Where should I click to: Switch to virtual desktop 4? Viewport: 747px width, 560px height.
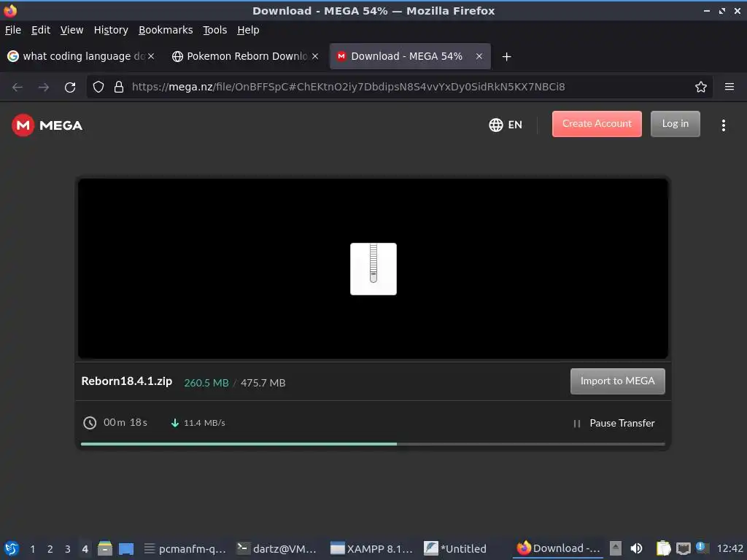85,549
